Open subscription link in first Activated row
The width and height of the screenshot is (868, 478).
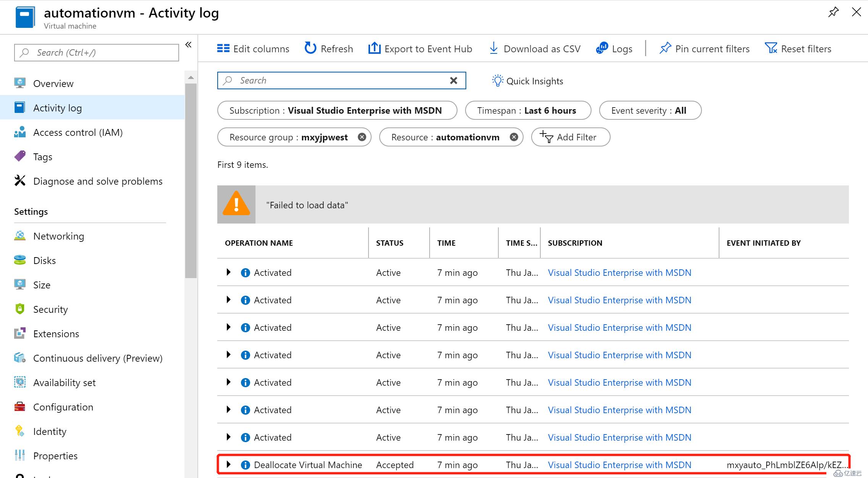(619, 273)
